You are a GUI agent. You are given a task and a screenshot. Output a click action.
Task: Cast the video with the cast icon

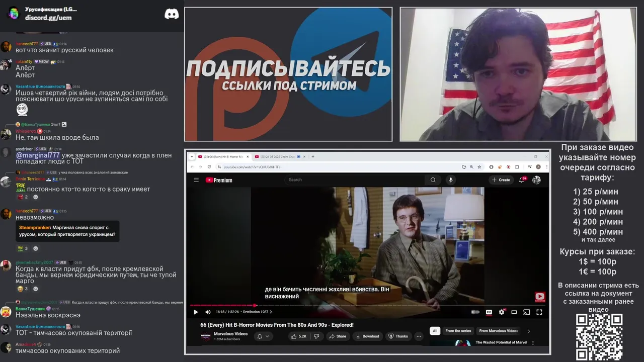tap(527, 312)
